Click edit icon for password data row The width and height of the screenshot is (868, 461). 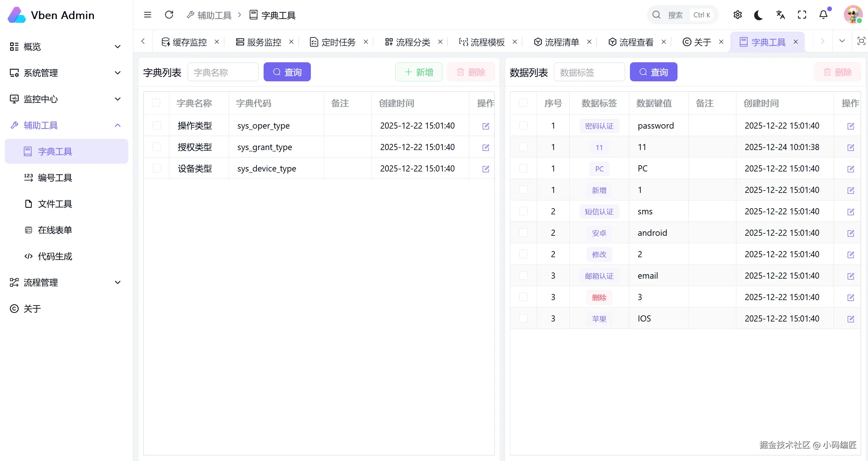point(851,126)
